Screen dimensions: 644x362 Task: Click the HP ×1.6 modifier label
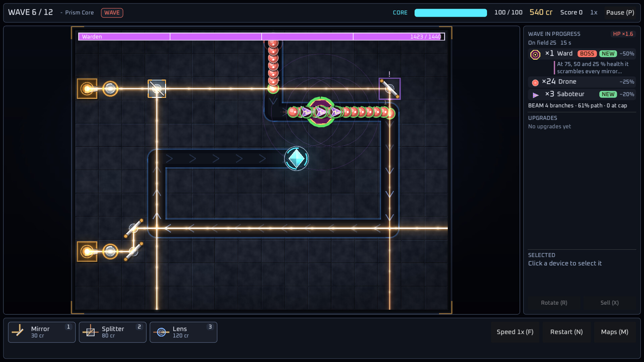[x=623, y=34]
